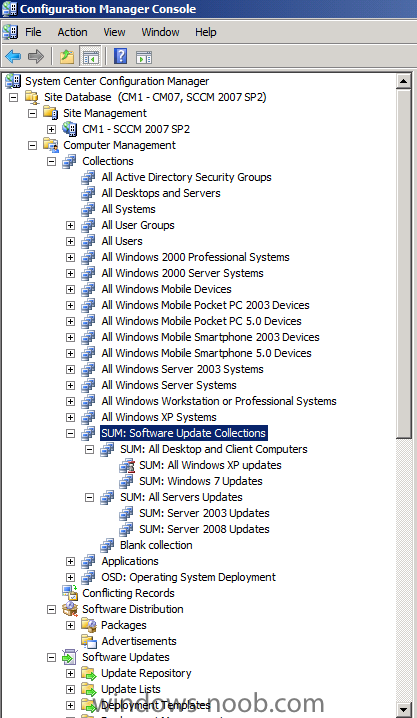417x718 pixels.
Task: Click icon for SUM: All Windows XP updates
Action: (x=127, y=465)
